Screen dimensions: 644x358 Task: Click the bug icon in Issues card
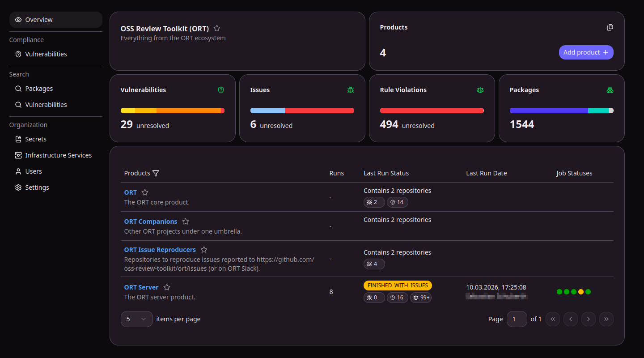pos(351,90)
